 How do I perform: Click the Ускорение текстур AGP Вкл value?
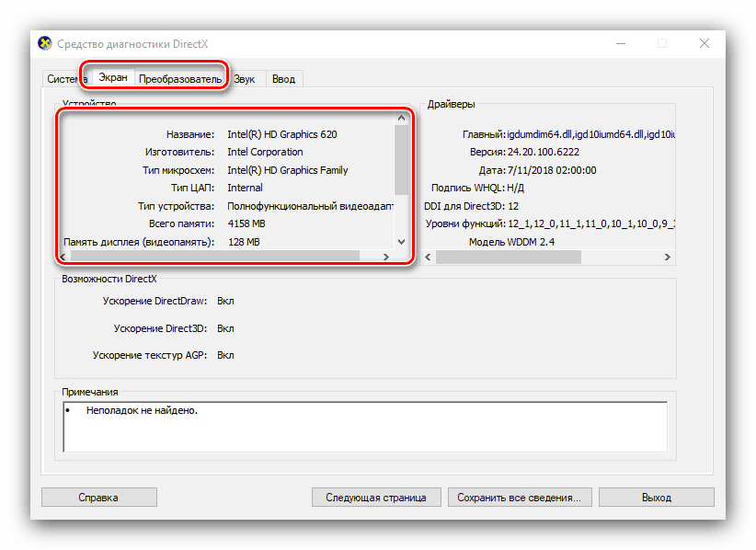click(225, 355)
